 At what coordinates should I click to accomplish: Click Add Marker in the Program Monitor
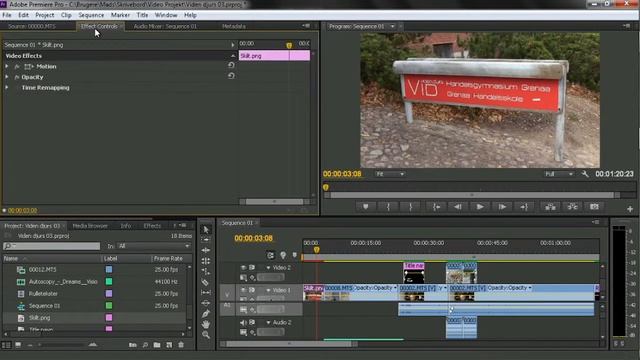[366, 207]
